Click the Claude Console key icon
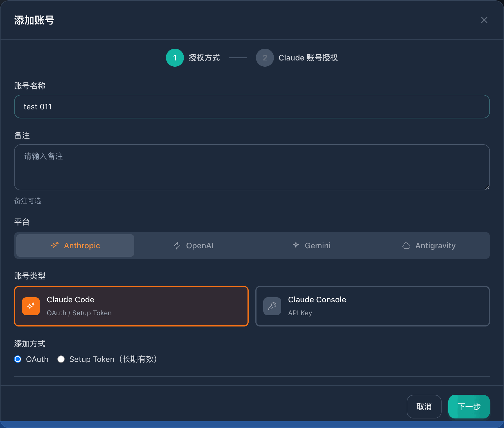Image resolution: width=504 pixels, height=428 pixels. pos(272,306)
